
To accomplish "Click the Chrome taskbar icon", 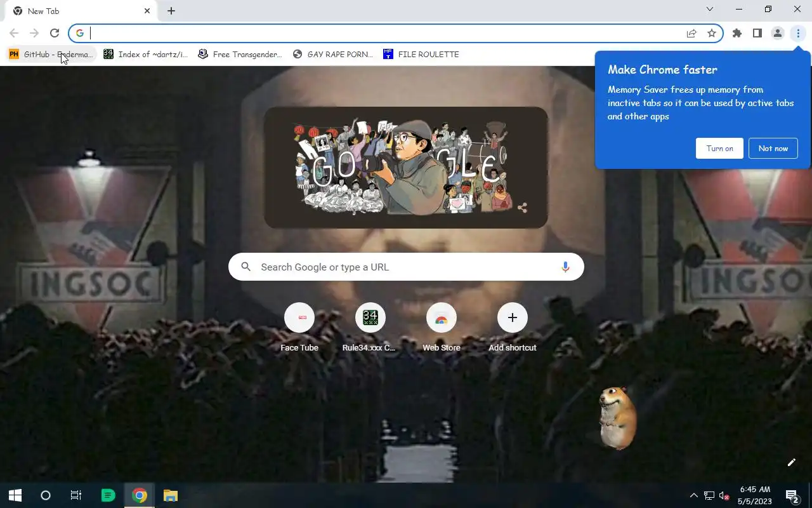I will tap(140, 495).
